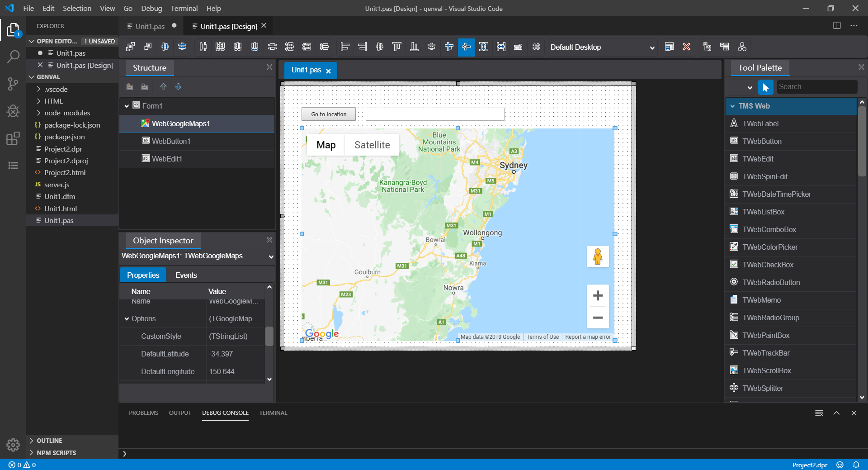This screenshot has height=470, width=868.
Task: Click Report a map error link
Action: [588, 337]
